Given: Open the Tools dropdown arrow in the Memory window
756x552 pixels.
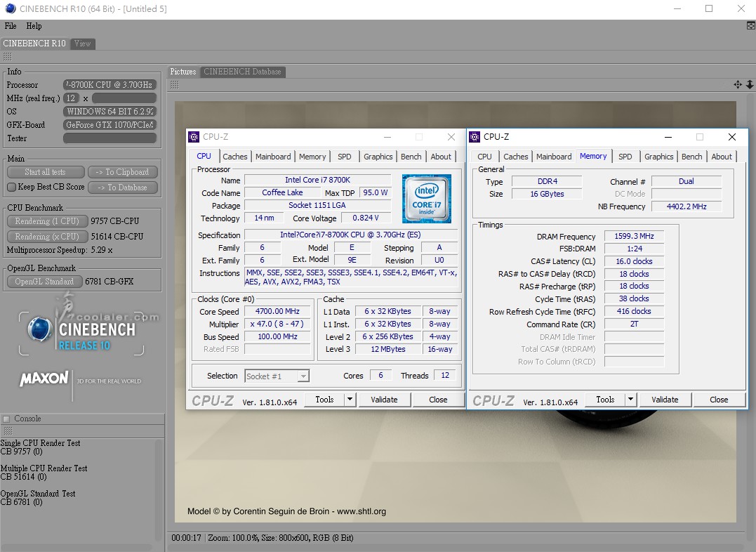Looking at the screenshot, I should [x=630, y=400].
